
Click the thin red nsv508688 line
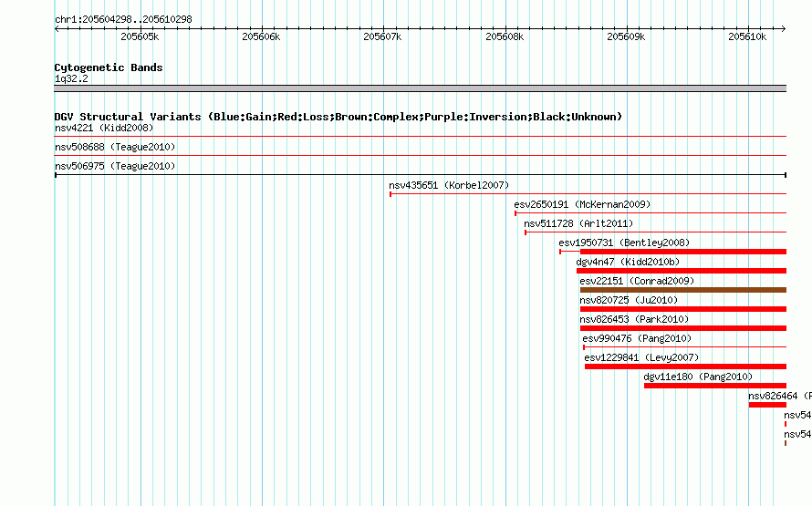421,155
